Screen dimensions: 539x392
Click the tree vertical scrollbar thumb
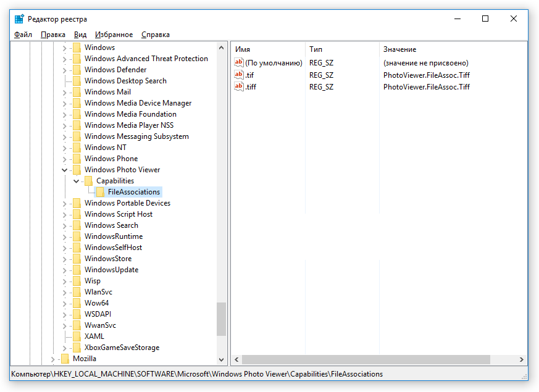tap(221, 319)
